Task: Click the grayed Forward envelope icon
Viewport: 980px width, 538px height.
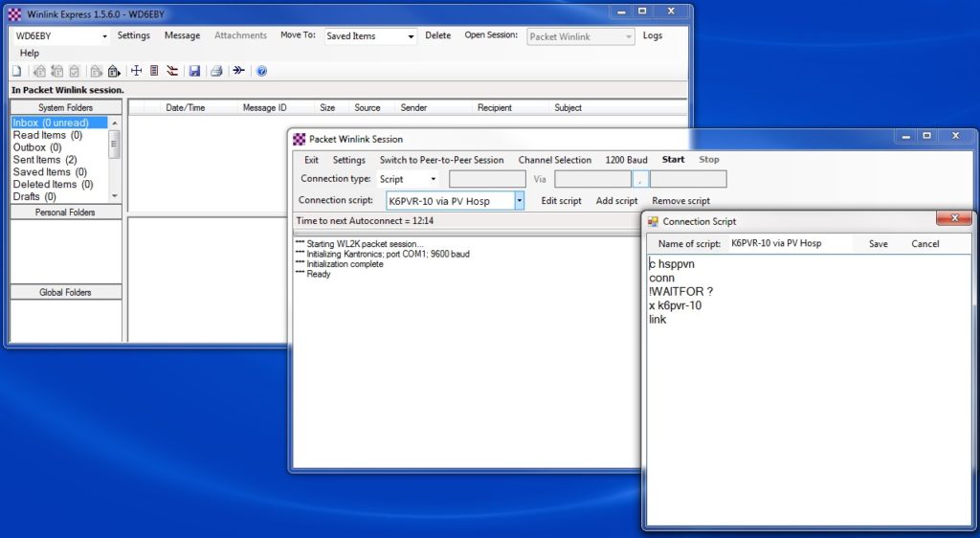Action: (97, 71)
